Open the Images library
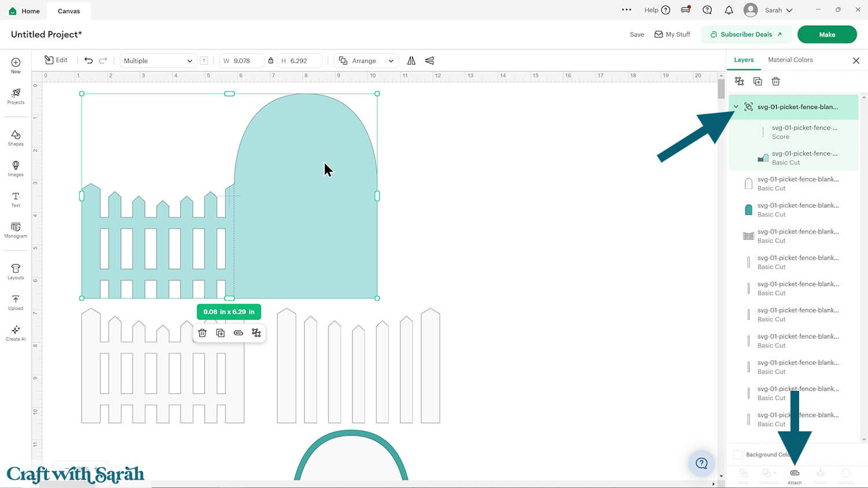Viewport: 868px width, 488px height. tap(16, 168)
